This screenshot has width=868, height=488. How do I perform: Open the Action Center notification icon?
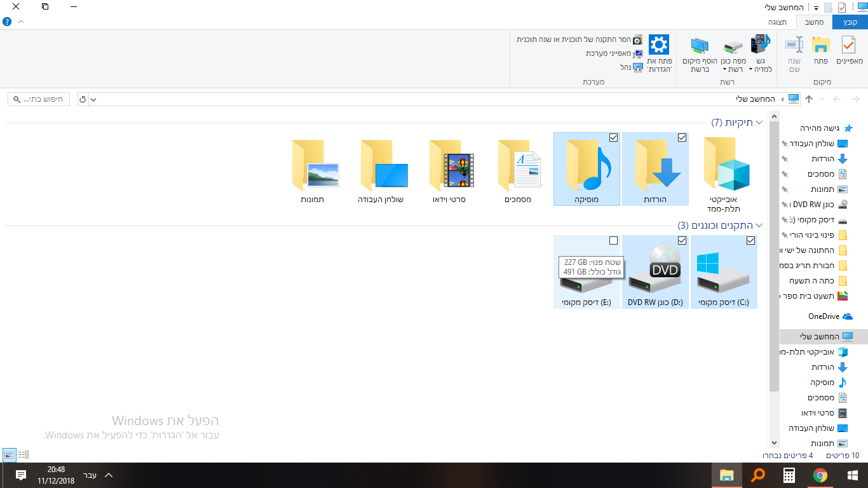point(20,475)
